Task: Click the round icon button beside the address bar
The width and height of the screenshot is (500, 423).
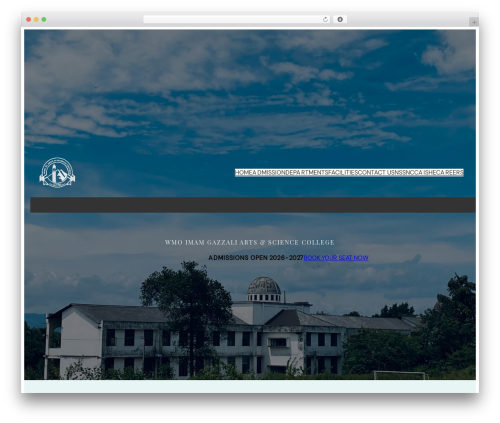Action: tap(340, 20)
